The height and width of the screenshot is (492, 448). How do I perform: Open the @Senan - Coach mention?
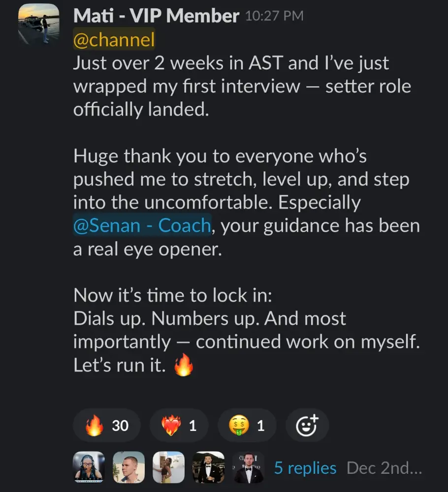click(142, 226)
